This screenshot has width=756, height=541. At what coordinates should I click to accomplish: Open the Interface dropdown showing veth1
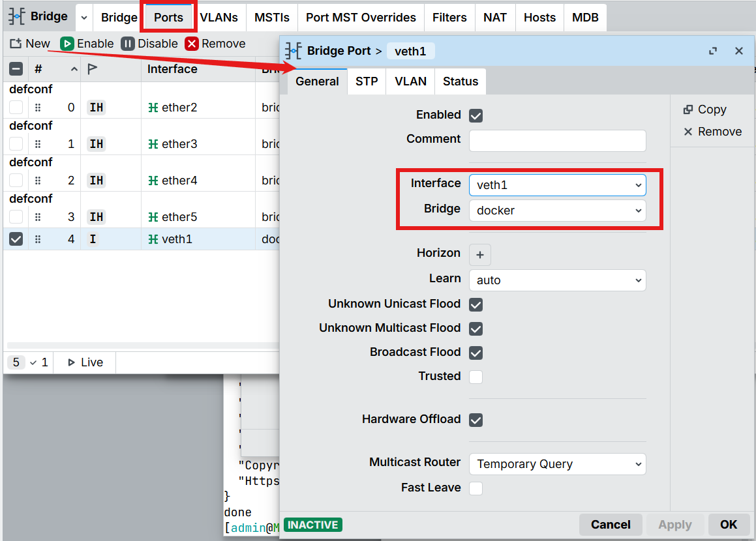tap(557, 185)
